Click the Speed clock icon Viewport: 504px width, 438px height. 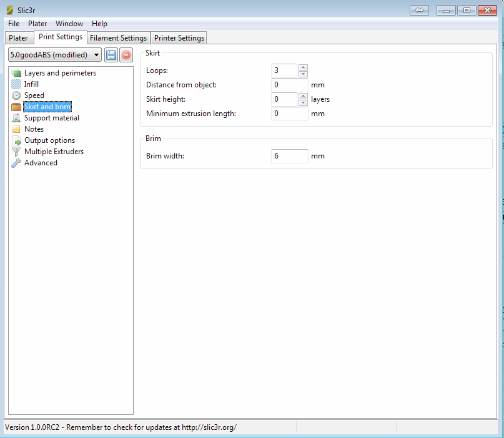[16, 95]
